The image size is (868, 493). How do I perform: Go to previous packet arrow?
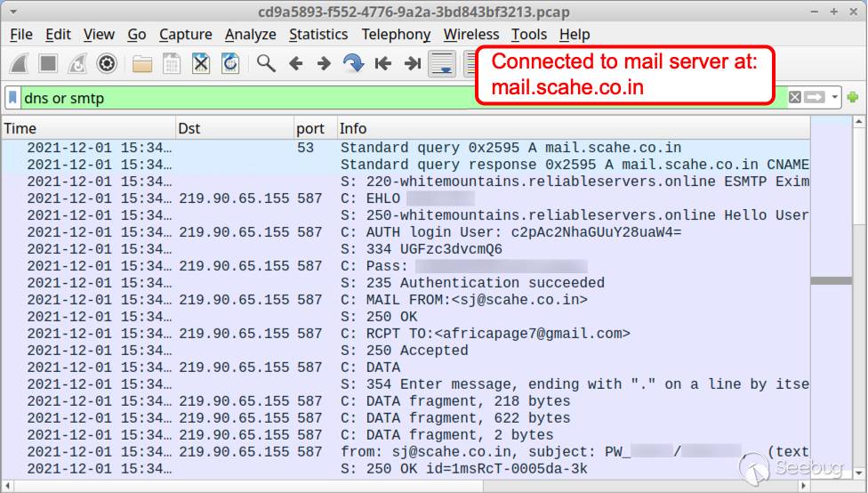point(296,64)
